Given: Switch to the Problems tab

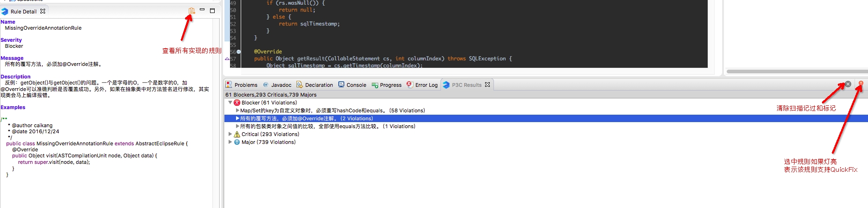Looking at the screenshot, I should coord(242,85).
